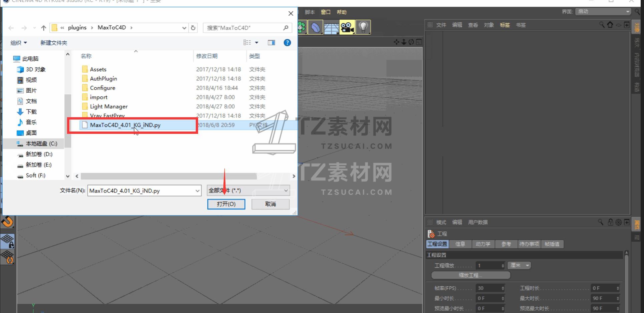Open the 帮助 menu
This screenshot has height=313, width=644.
(x=342, y=12)
